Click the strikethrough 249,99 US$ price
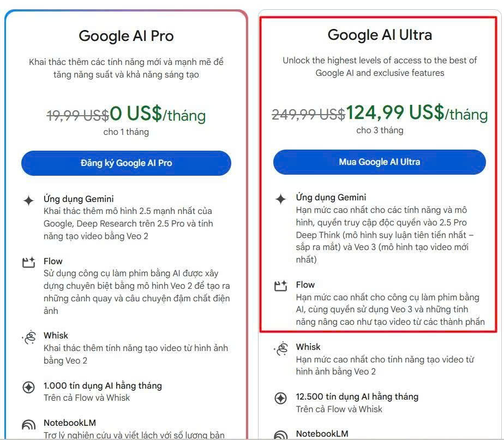Screen dimensions: 504x440 (309, 115)
